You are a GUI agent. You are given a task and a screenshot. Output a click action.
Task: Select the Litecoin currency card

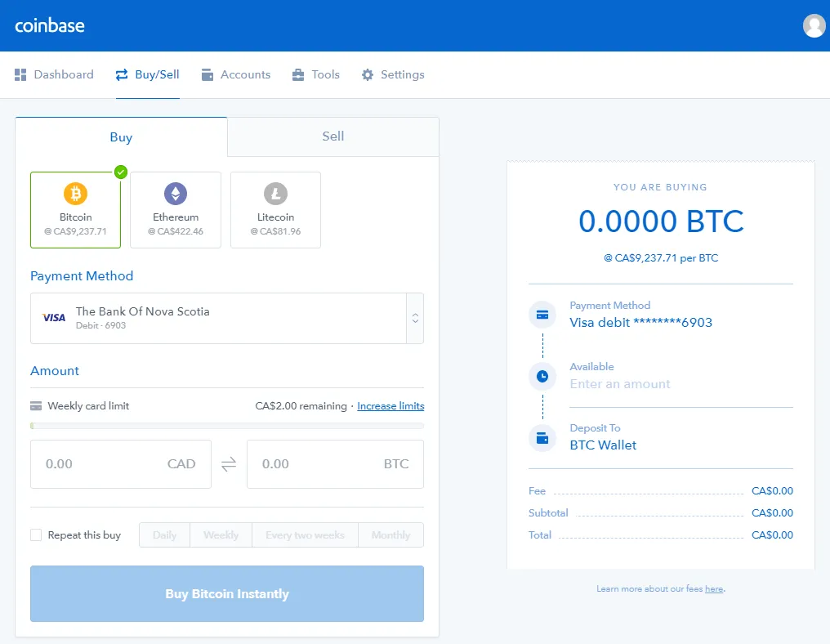pos(275,210)
